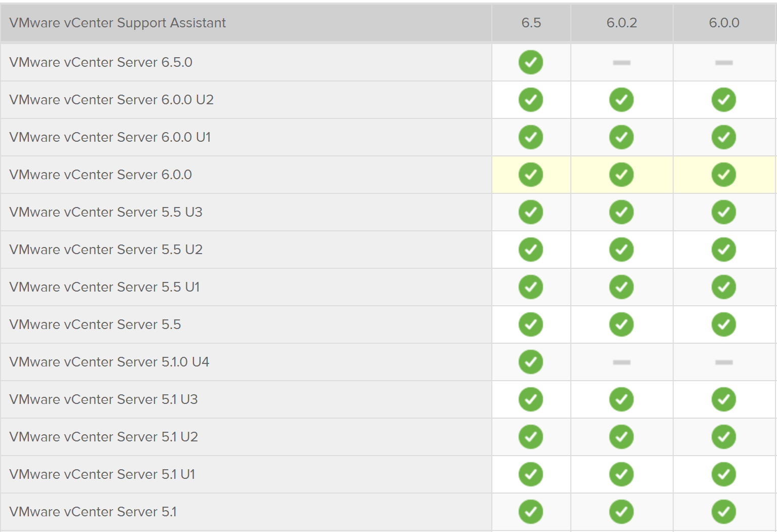Click the 'VMware vCenter Server 5.5 U3' row label
Viewport: 777px width, 532px height.
coord(106,212)
